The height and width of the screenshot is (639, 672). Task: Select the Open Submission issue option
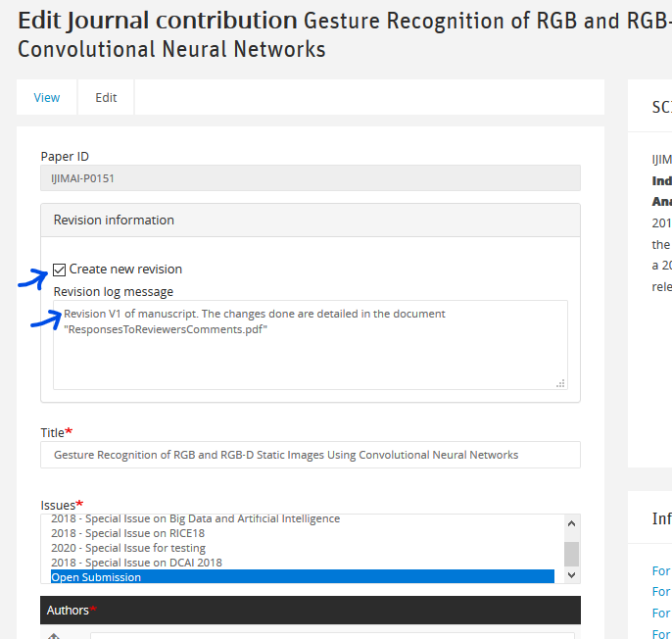click(x=303, y=577)
